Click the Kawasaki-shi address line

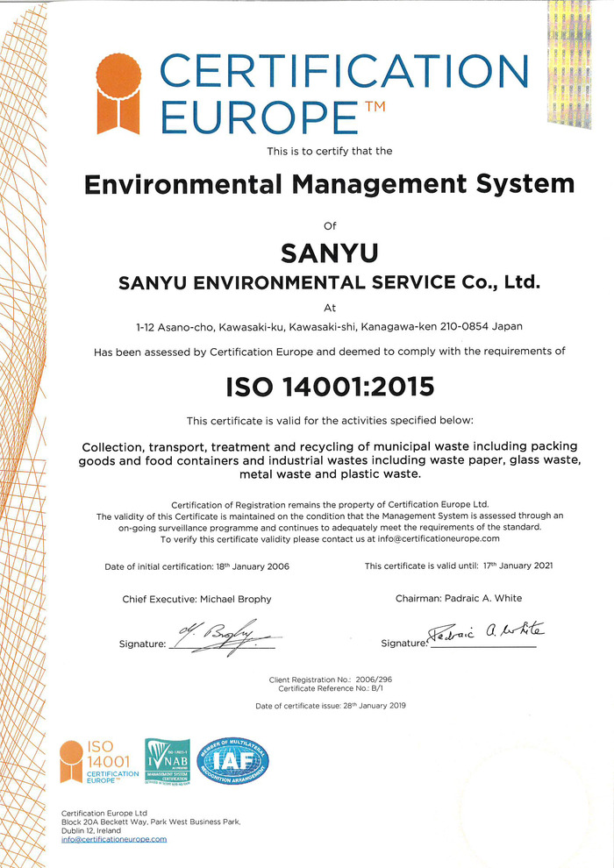[x=329, y=326]
